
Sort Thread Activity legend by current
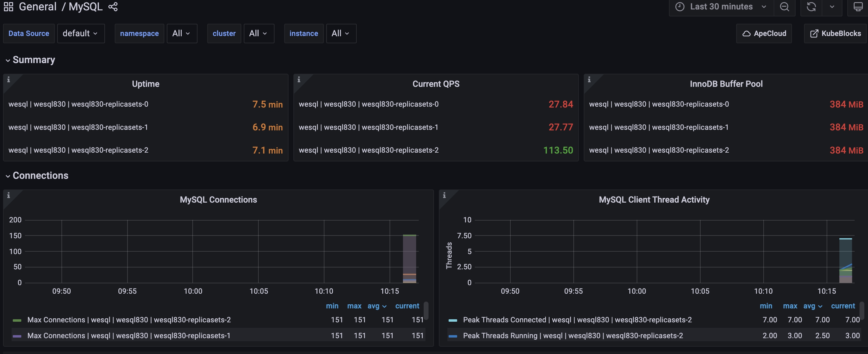[x=843, y=306]
